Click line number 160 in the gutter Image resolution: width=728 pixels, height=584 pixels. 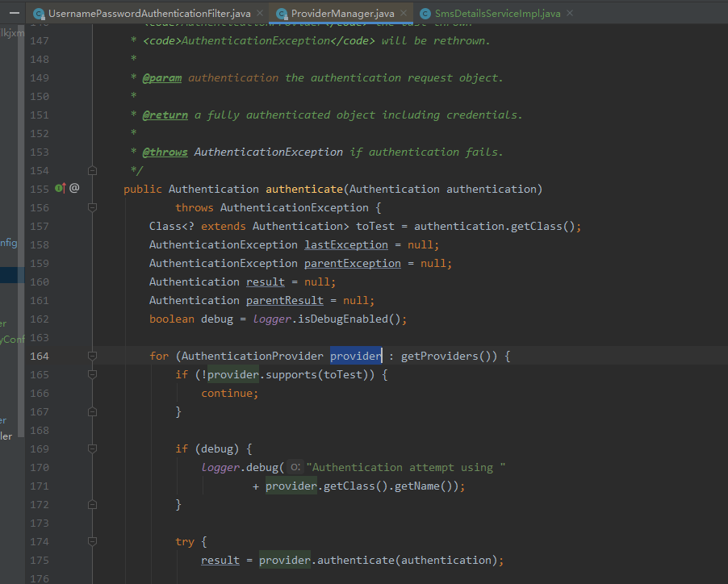(39, 282)
